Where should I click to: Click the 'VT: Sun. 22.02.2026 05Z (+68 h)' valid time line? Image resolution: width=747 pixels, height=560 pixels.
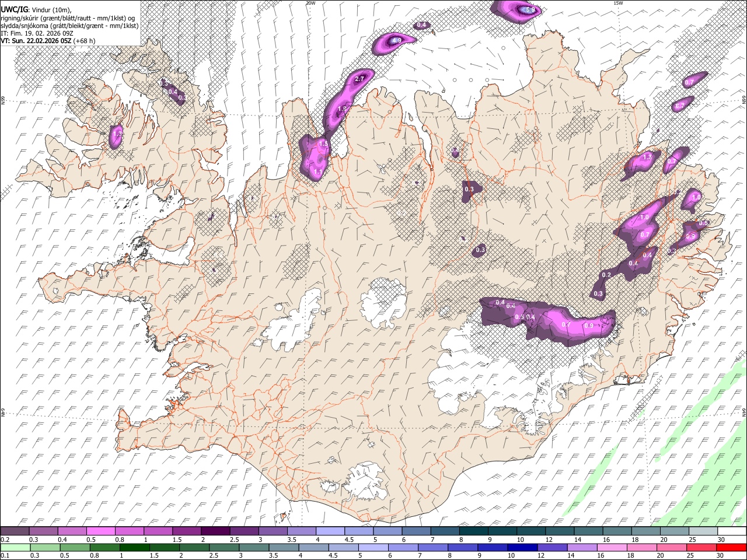point(48,41)
